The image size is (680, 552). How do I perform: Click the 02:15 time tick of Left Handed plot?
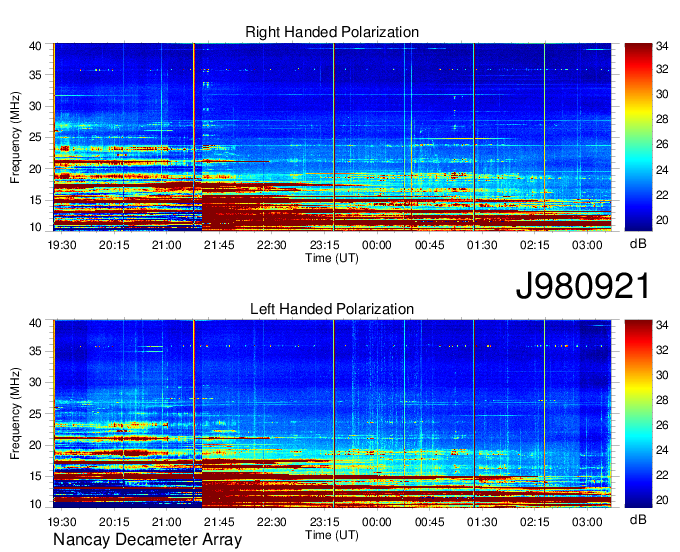pyautogui.click(x=534, y=522)
